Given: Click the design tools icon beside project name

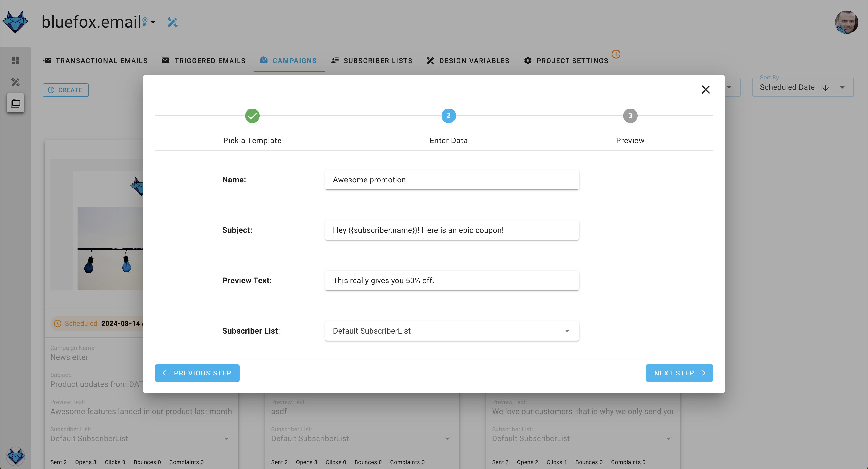Looking at the screenshot, I should coord(172,22).
